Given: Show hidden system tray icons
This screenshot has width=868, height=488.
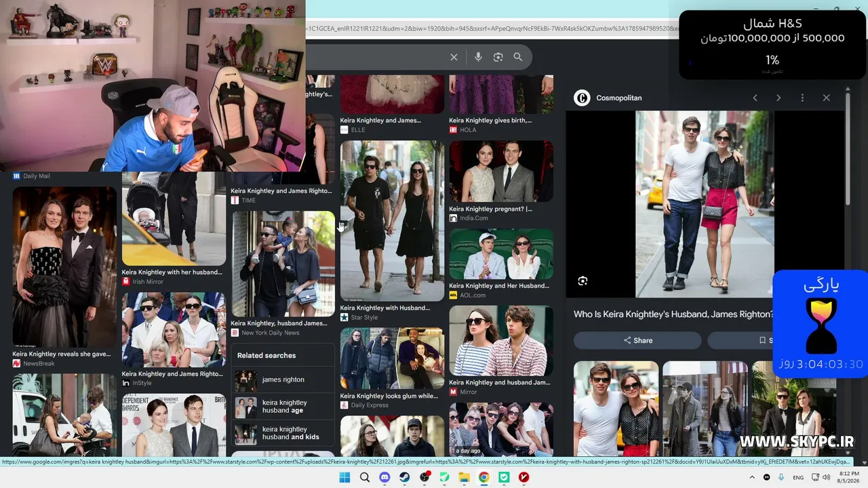Looking at the screenshot, I should pyautogui.click(x=753, y=477).
